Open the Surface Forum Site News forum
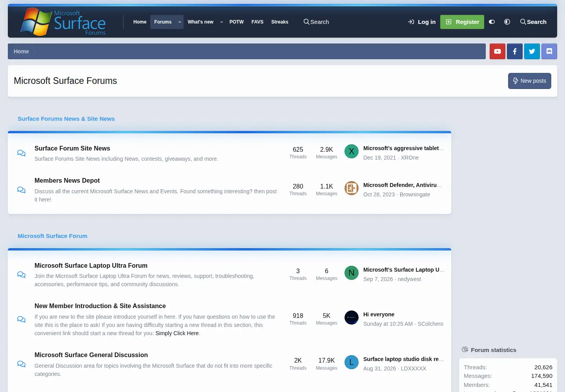The image size is (565, 392). tap(72, 148)
